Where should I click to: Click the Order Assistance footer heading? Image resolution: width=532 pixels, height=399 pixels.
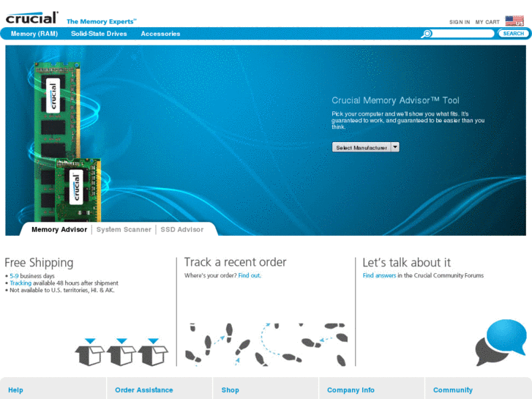point(144,389)
